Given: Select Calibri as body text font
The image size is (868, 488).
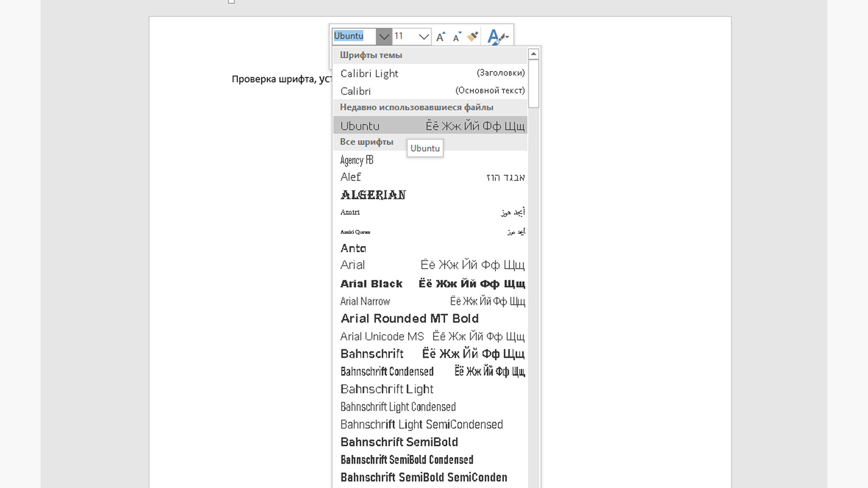Looking at the screenshot, I should pos(356,91).
